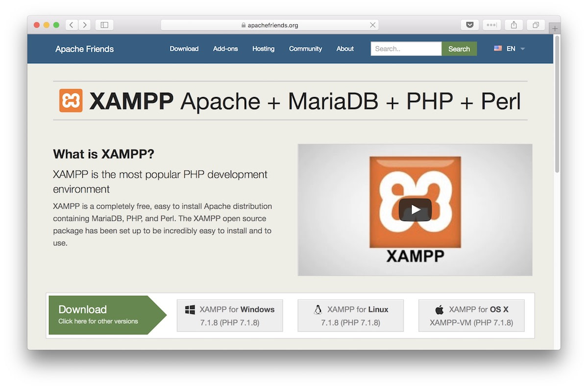Click the orange XAMPP logo in heading

[x=71, y=100]
